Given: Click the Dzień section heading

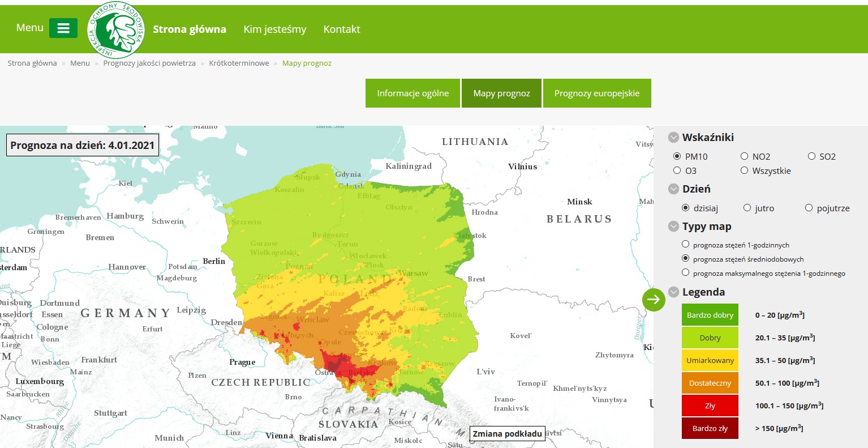Looking at the screenshot, I should 697,189.
